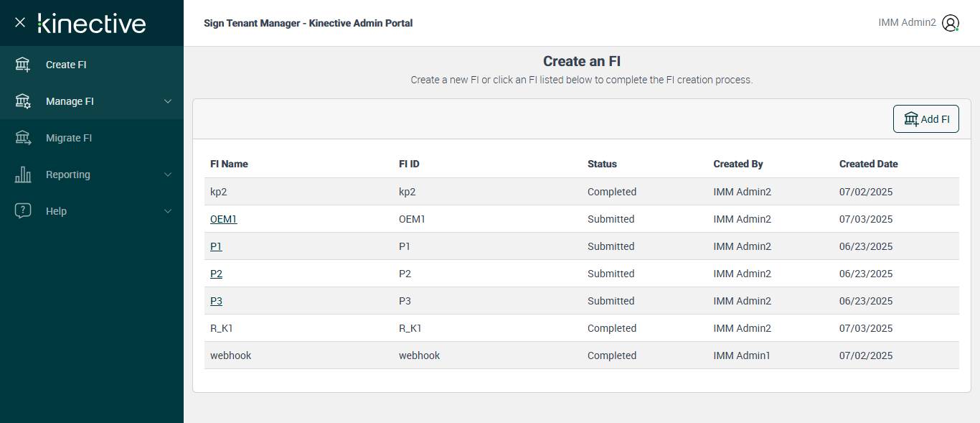
Task: Click the Created Date column header
Action: point(868,164)
